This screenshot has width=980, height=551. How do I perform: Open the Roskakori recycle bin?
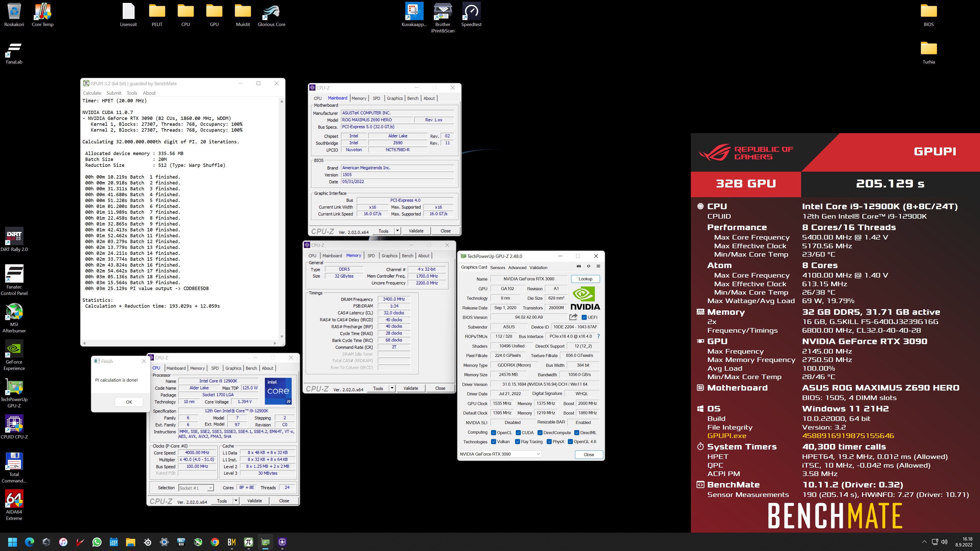tap(14, 15)
